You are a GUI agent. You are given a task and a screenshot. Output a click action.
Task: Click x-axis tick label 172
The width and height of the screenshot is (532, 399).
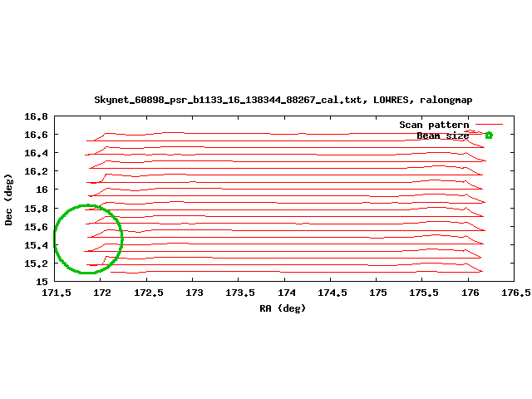tap(102, 293)
